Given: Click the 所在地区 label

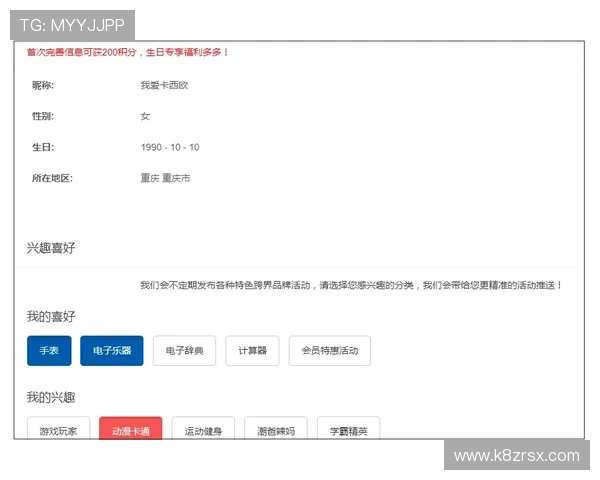Looking at the screenshot, I should 52,178.
